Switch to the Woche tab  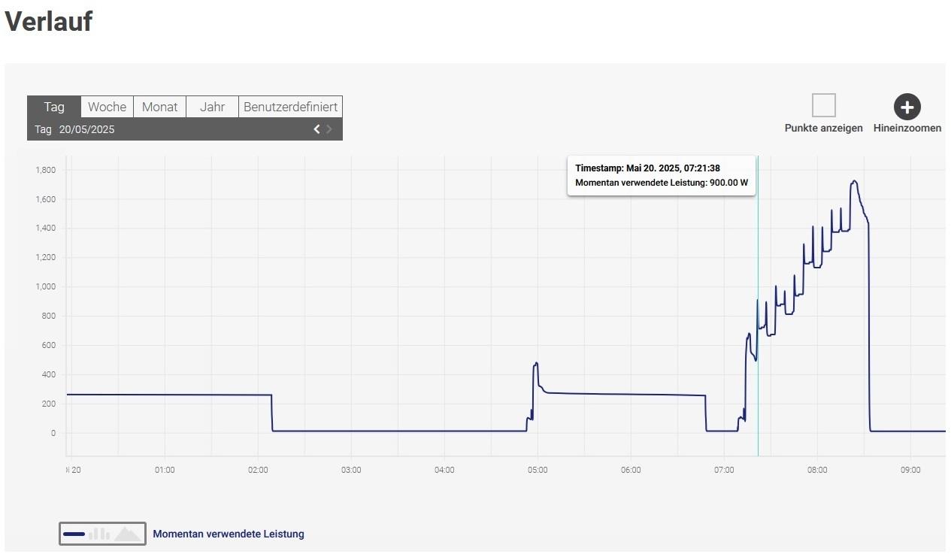(x=107, y=107)
